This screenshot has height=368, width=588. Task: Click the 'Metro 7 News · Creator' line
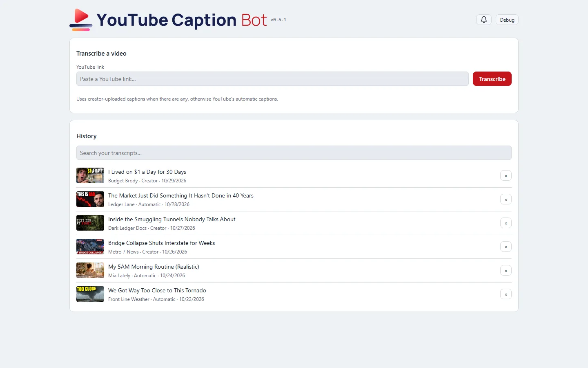click(x=147, y=252)
